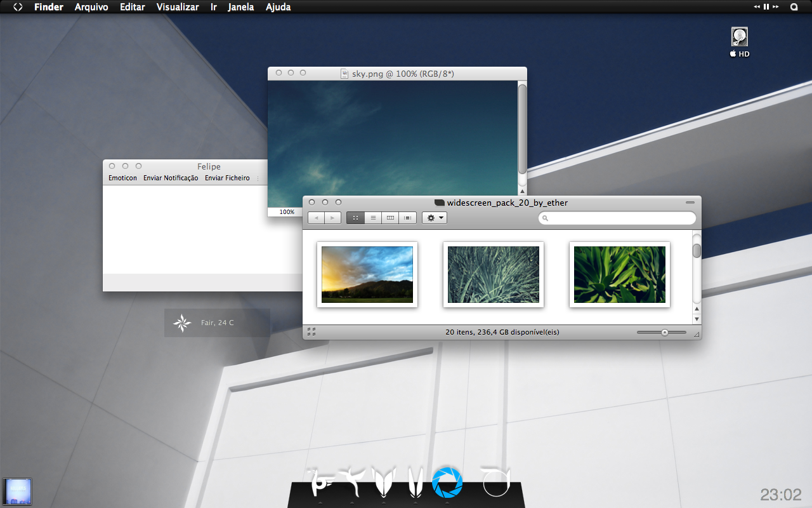The image size is (812, 508).
Task: Go forward in the widescreen_pack Finder window
Action: (332, 218)
